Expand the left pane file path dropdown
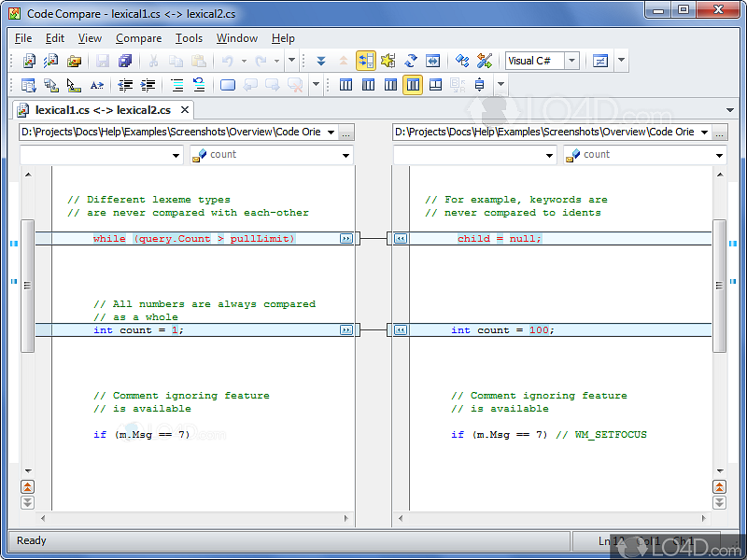The width and height of the screenshot is (747, 560). coord(331,133)
